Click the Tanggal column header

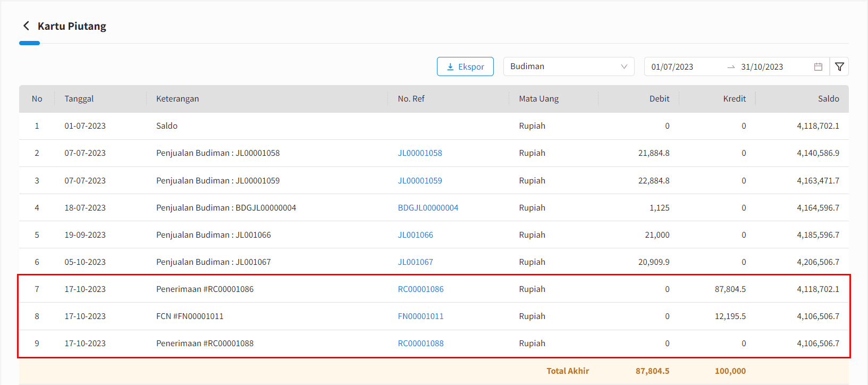(x=79, y=99)
